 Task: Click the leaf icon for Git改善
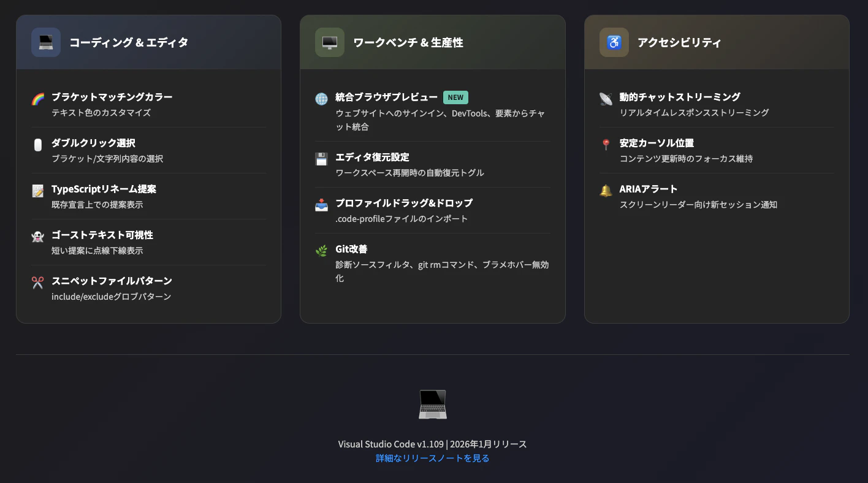322,251
